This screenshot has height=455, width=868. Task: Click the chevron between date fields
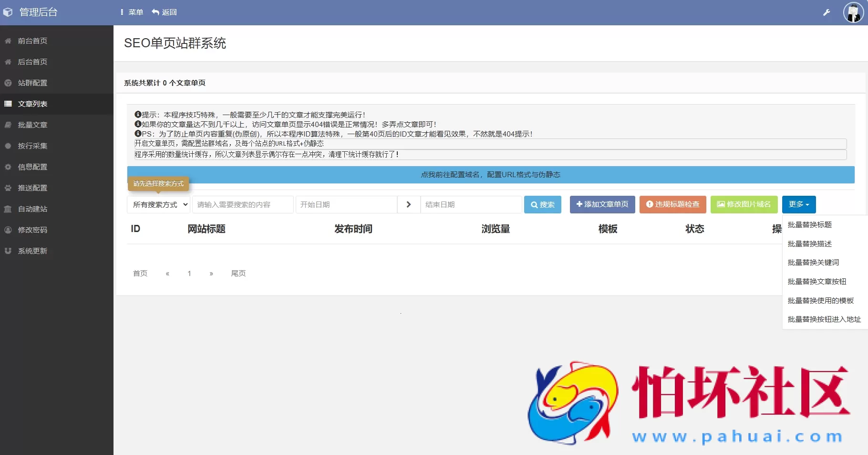click(x=408, y=204)
